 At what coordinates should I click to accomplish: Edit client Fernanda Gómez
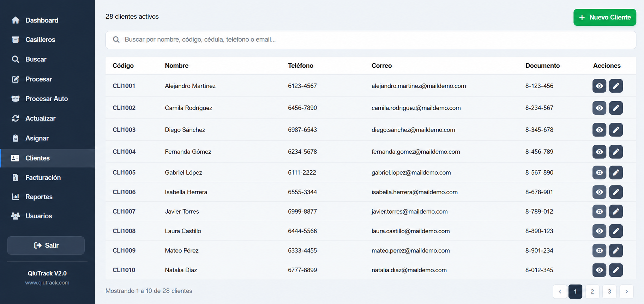[x=616, y=152]
